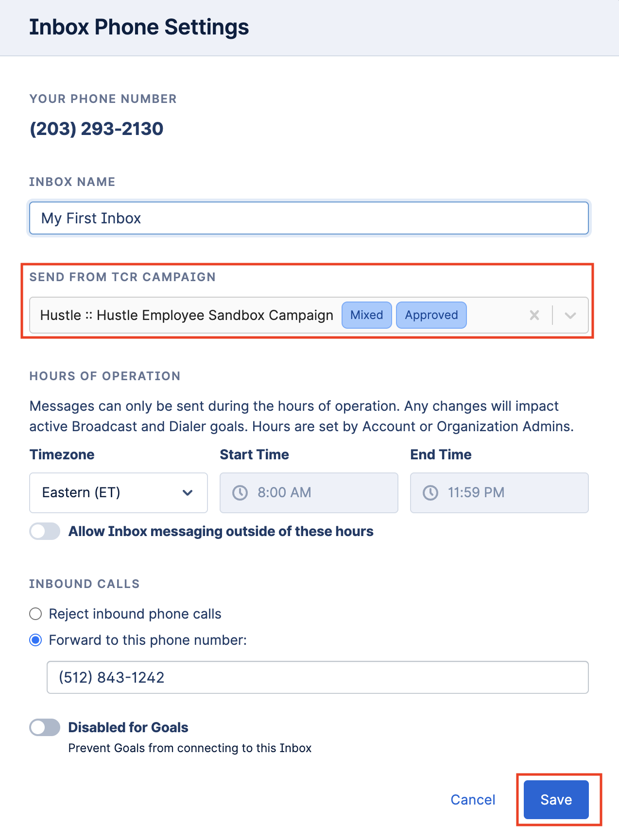Toggle the Disabled for Goals switch
The width and height of the screenshot is (619, 840).
click(x=45, y=727)
